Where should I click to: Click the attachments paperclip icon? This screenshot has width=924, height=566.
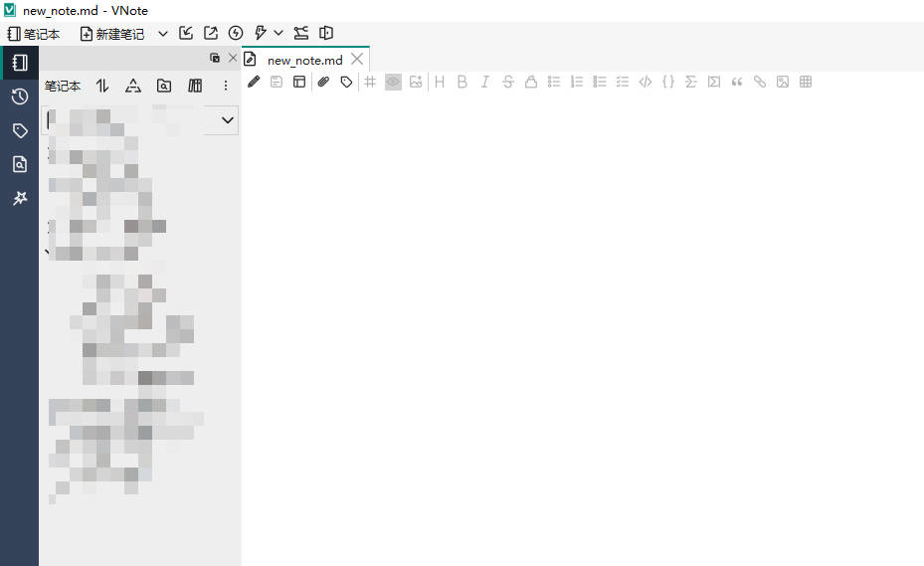point(323,82)
